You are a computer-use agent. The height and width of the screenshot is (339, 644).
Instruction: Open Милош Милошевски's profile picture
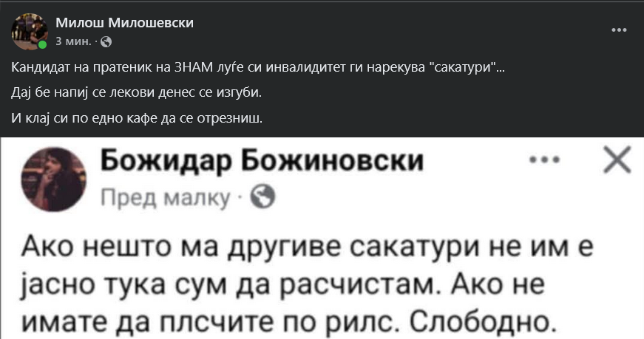[x=29, y=32]
